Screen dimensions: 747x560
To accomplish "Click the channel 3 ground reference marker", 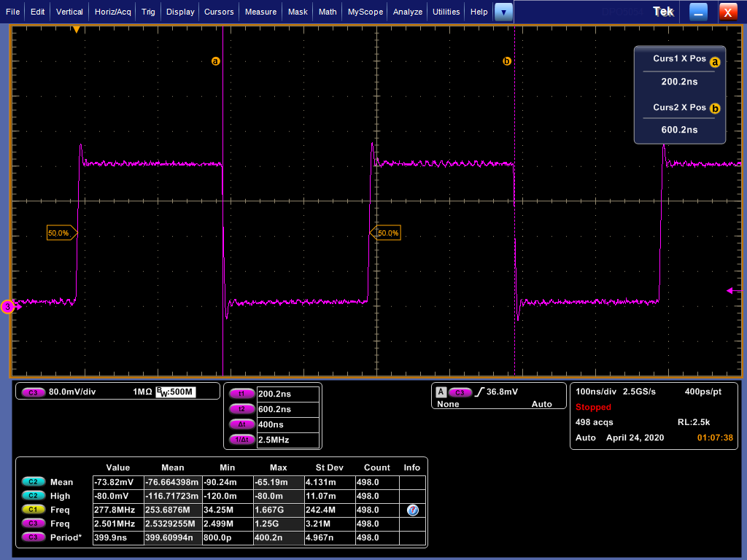I will 8,307.
